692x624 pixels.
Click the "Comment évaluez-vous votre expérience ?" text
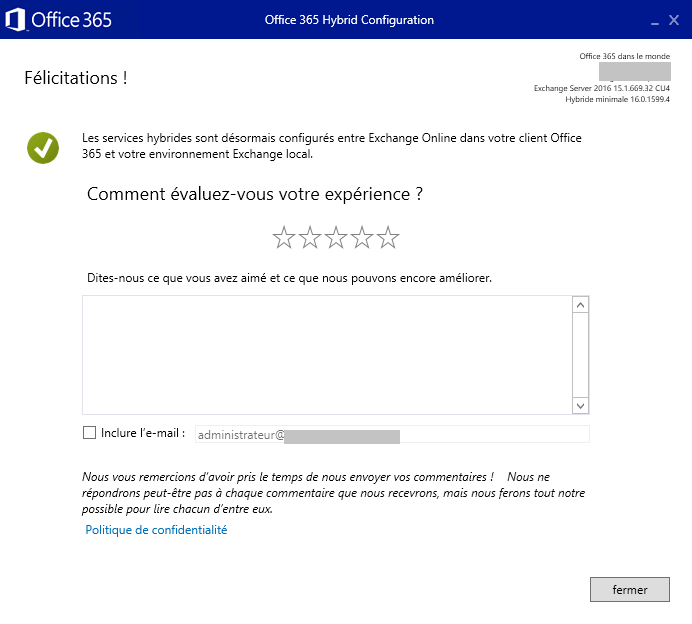pyautogui.click(x=255, y=194)
